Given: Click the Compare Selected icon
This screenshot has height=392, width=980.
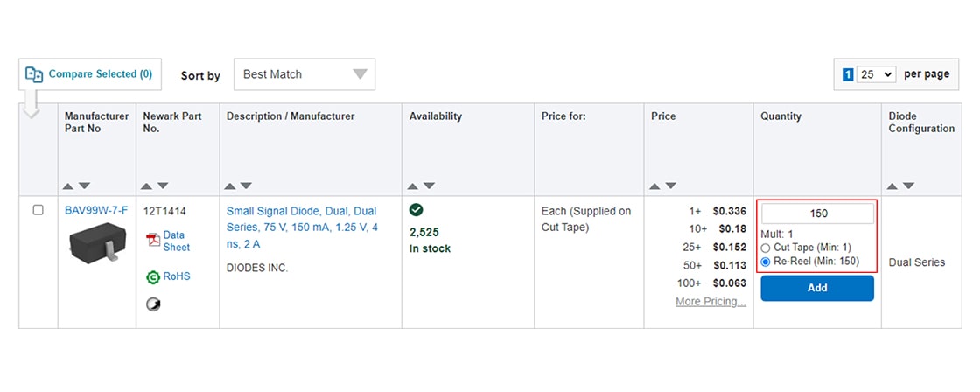Looking at the screenshot, I should 34,74.
